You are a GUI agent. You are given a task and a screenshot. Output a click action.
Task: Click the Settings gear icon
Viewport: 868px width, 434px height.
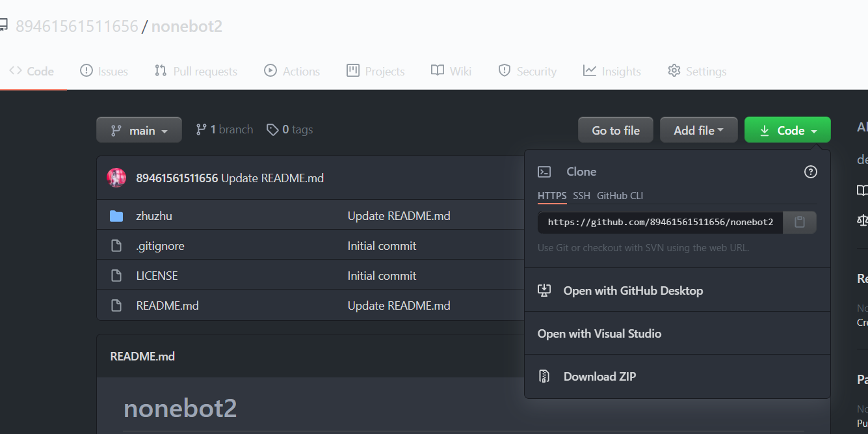tap(674, 70)
